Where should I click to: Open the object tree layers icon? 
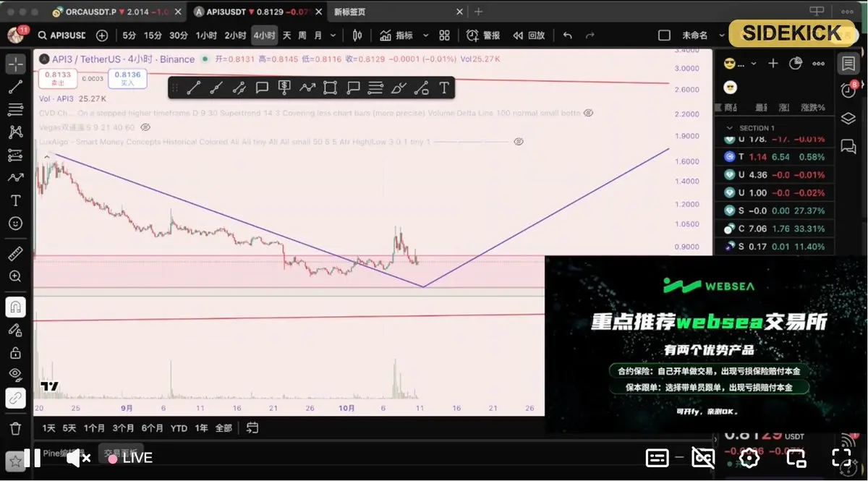point(848,119)
